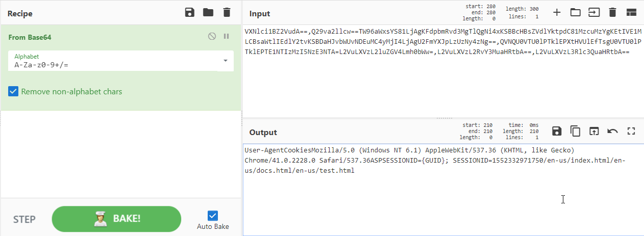Viewport: 644px width, 236px height.
Task: Replace input with output
Action: coord(594,132)
